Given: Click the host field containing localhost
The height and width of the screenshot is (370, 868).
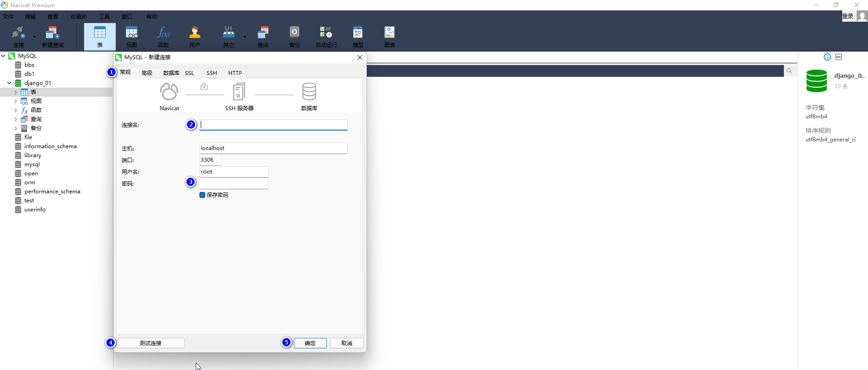Looking at the screenshot, I should coord(274,148).
